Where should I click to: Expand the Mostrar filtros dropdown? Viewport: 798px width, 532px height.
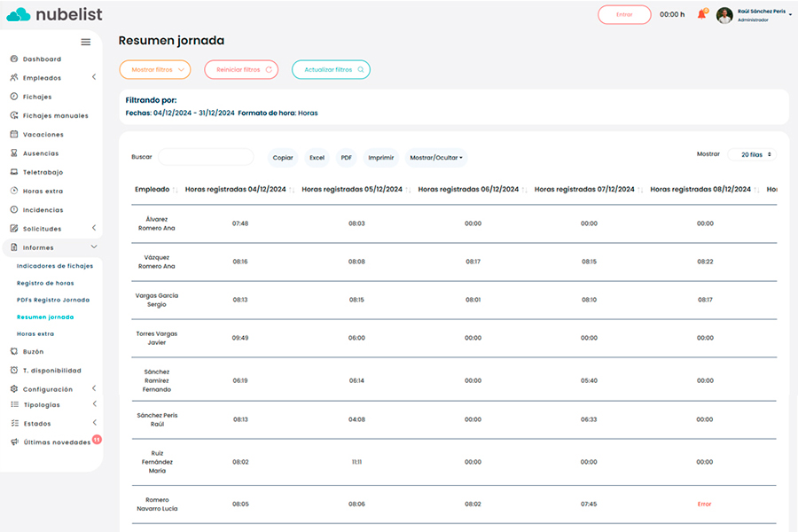click(x=155, y=69)
